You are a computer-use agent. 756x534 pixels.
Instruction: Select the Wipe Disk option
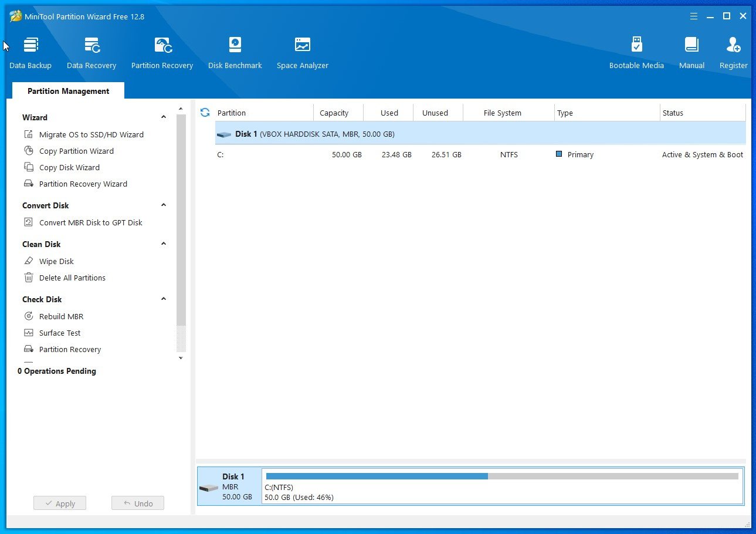[x=56, y=261]
